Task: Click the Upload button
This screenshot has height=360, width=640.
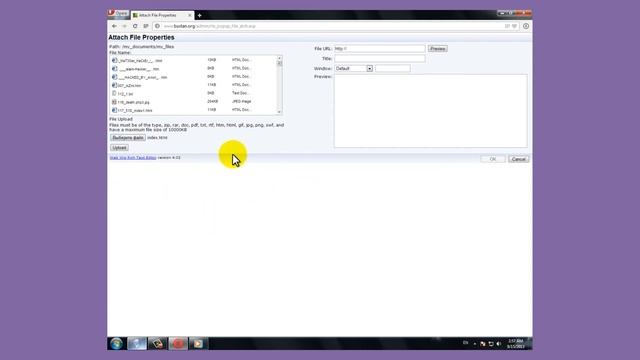Action: click(119, 148)
